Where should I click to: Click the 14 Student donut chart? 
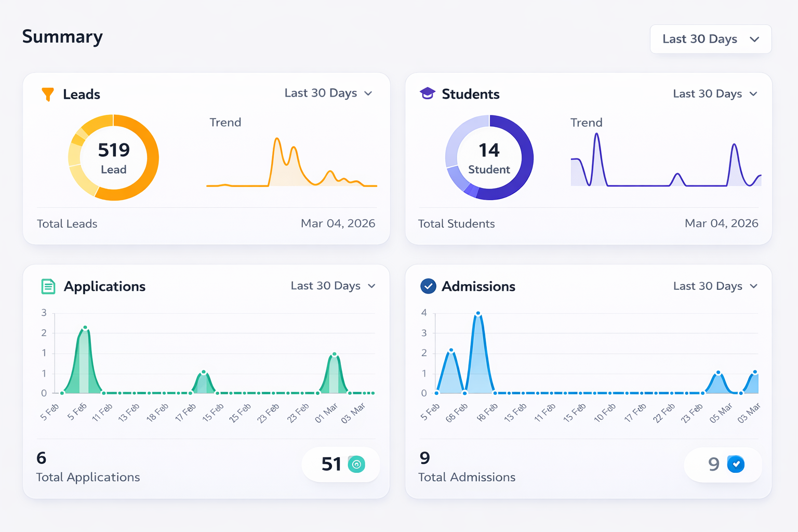(489, 157)
